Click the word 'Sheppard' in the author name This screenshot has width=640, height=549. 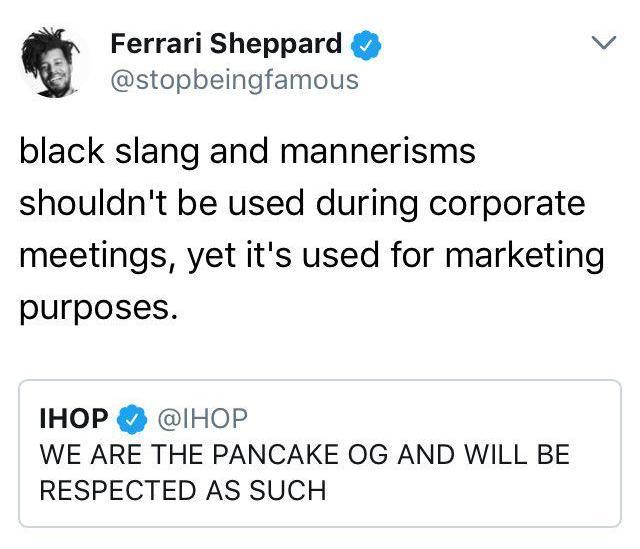tap(276, 44)
